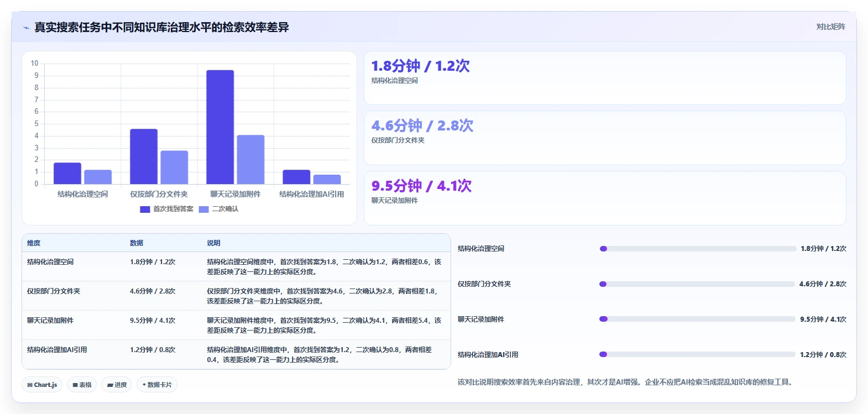This screenshot has width=868, height=414.
Task: Click legend label 二次确认
Action: coord(225,209)
